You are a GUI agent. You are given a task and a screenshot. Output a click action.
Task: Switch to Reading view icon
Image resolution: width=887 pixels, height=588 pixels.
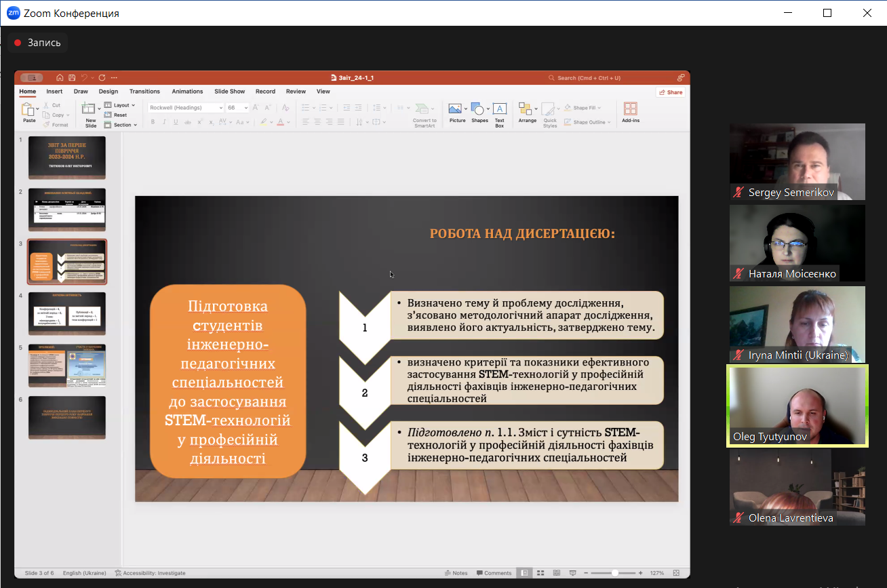pos(557,573)
